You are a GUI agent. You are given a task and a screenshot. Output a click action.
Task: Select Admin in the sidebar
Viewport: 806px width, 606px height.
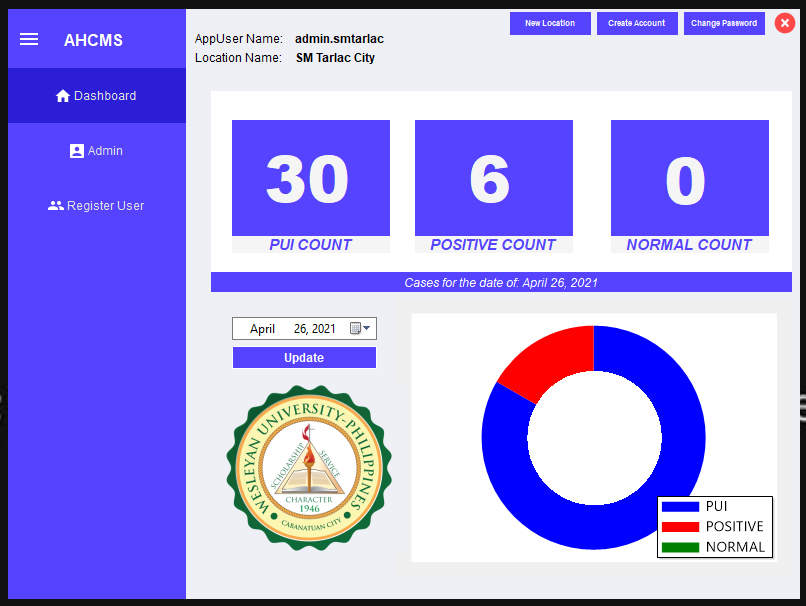[97, 151]
